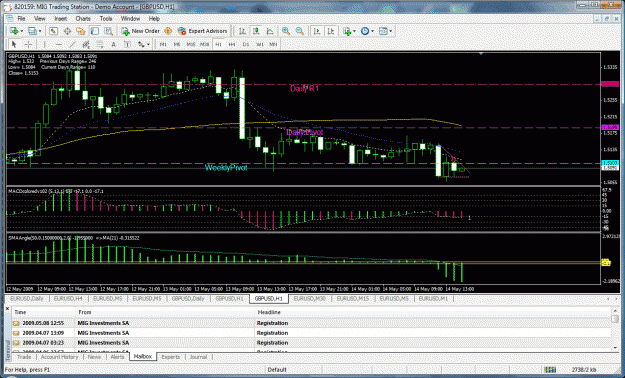Screen dimensions: 625x378
Task: Expand the Arrows tool dropdown arrow
Action: pyautogui.click(x=148, y=44)
